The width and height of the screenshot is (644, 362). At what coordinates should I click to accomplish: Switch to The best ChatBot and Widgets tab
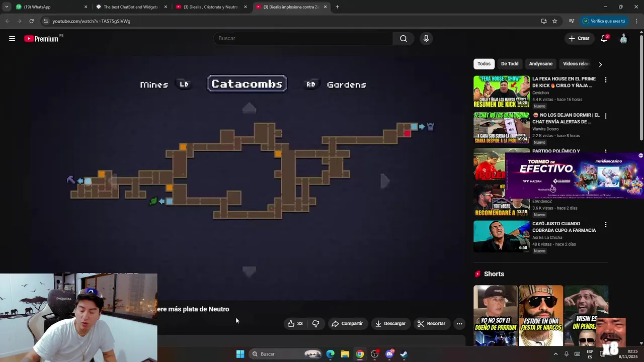[x=131, y=7]
